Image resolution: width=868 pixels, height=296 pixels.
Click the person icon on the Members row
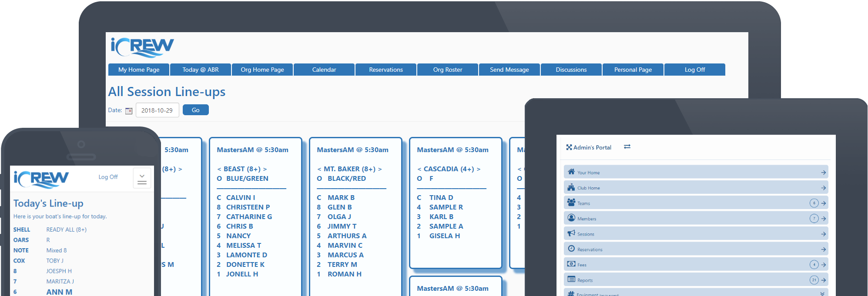coord(571,218)
